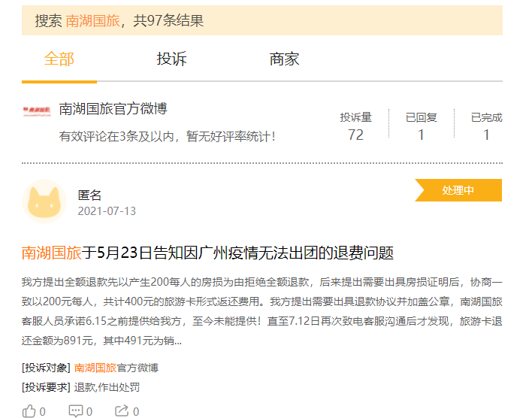Click the 投诉要求 退款,作出处罚 line
The width and height of the screenshot is (532, 418).
(80, 387)
